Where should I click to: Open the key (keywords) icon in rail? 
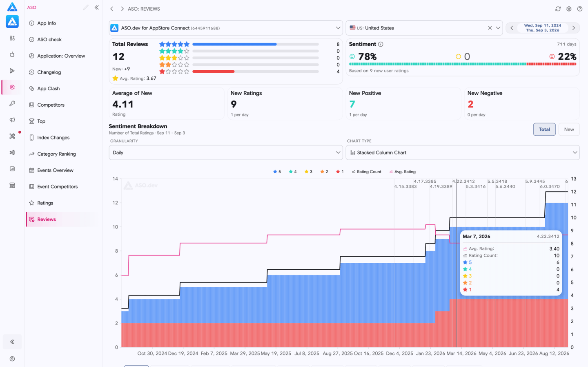tap(12, 103)
